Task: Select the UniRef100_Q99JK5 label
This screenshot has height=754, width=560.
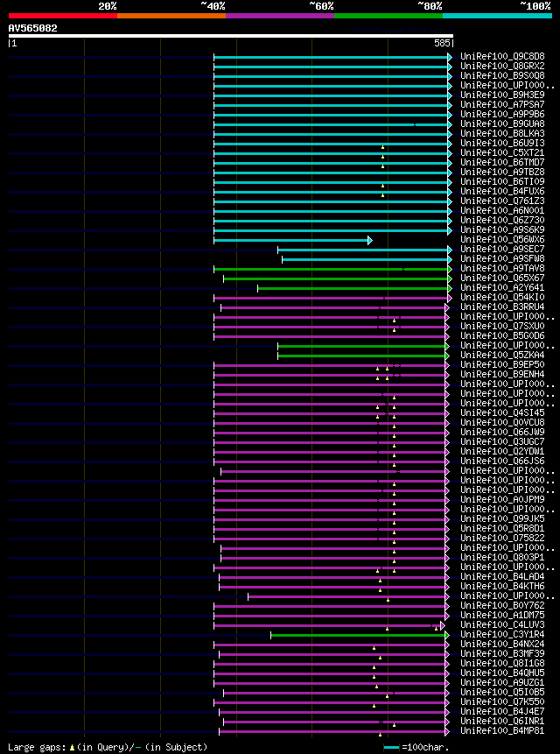Action: coord(502,518)
